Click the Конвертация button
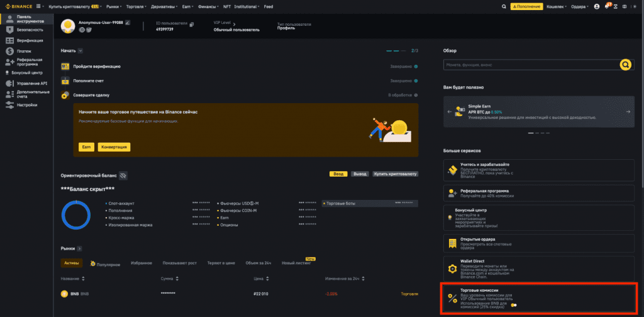This screenshot has width=644, height=317. [x=114, y=147]
